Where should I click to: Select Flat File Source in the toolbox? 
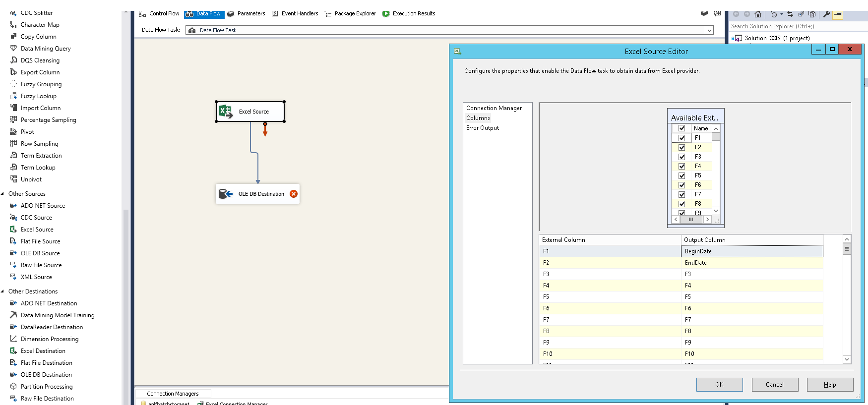click(40, 241)
